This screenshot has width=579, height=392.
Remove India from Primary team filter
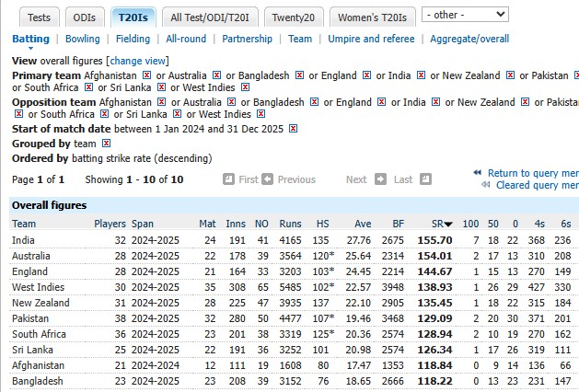[421, 75]
